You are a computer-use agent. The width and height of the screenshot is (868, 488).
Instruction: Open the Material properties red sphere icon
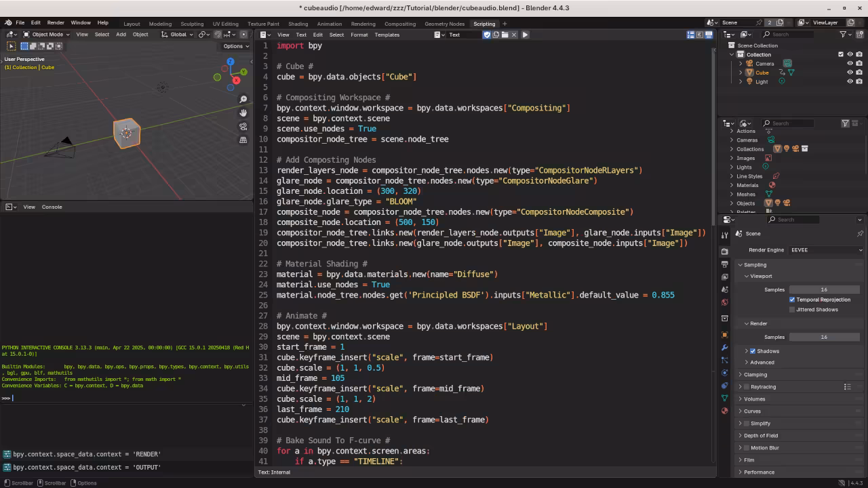[x=724, y=411]
